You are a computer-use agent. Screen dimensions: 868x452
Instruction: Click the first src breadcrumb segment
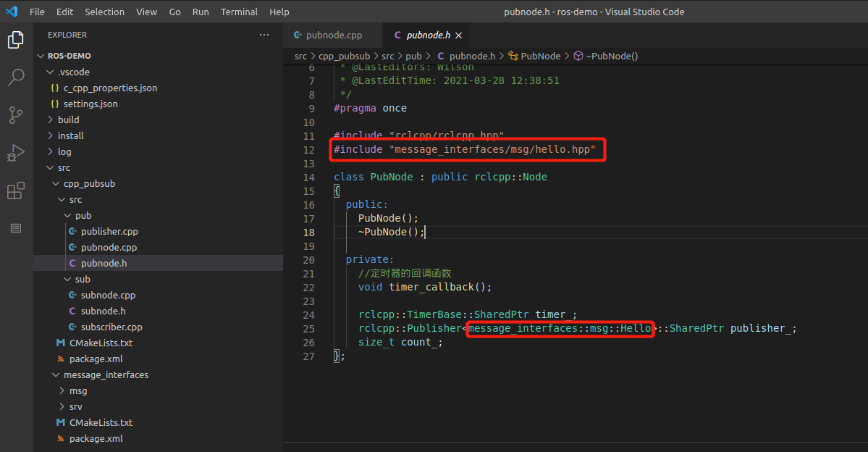pos(300,56)
